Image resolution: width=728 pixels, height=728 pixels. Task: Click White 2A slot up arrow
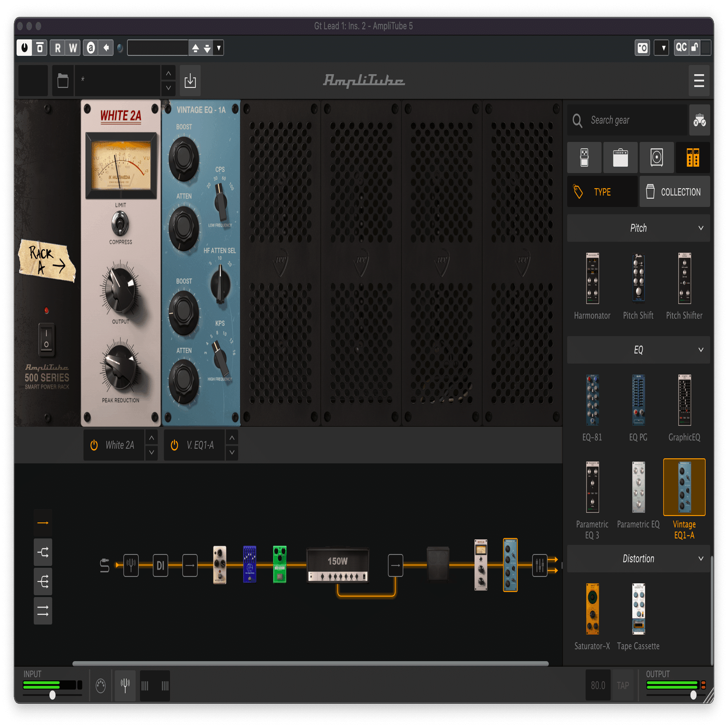point(152,438)
